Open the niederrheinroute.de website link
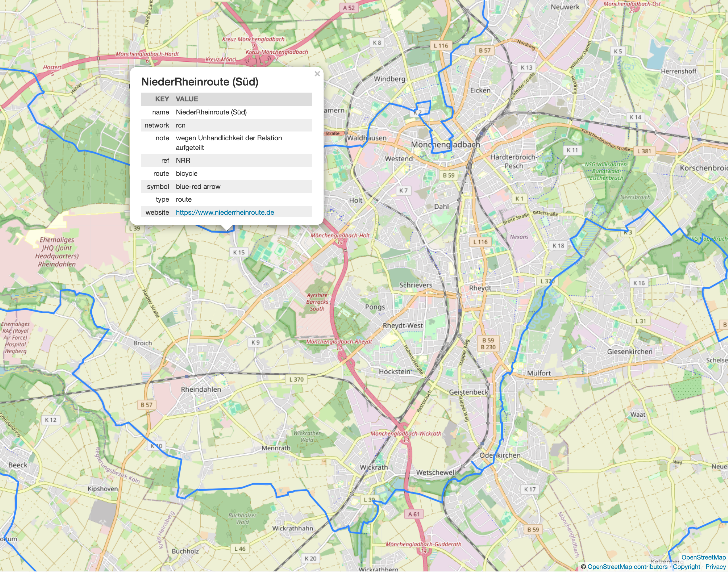Image resolution: width=728 pixels, height=572 pixels. click(x=225, y=212)
